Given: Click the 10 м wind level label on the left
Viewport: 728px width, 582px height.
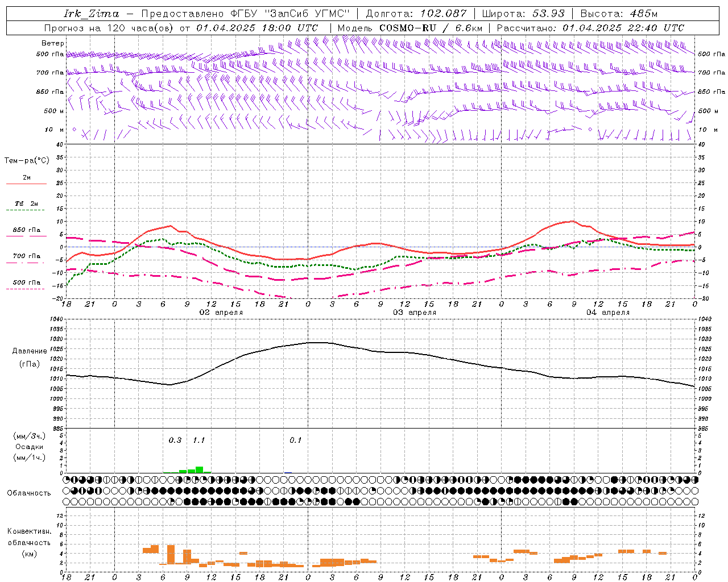Looking at the screenshot, I should click(55, 130).
